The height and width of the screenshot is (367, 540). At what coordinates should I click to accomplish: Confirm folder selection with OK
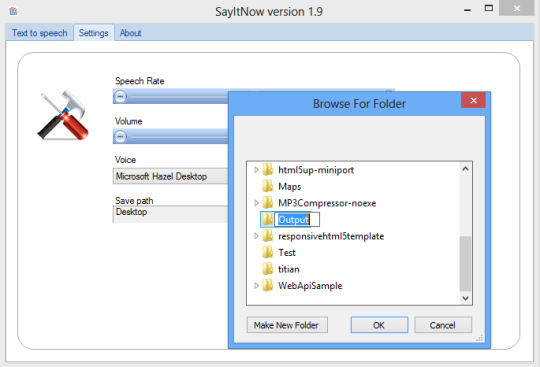coord(380,325)
